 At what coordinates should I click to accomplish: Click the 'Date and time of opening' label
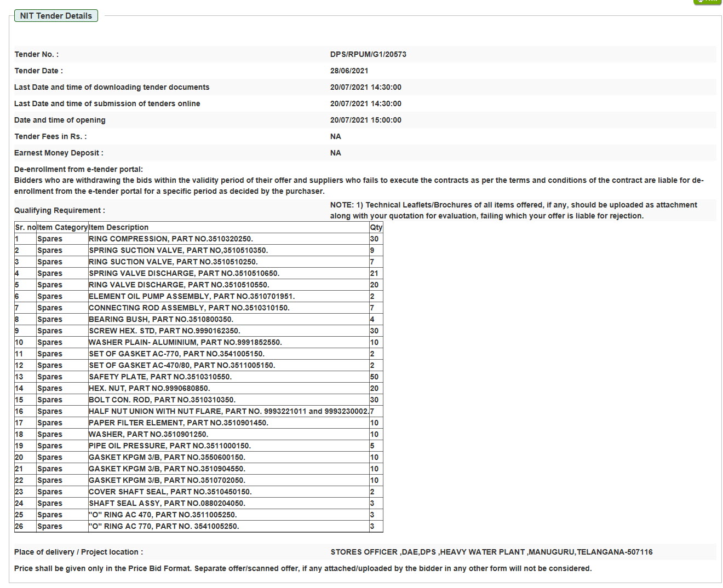tap(60, 120)
